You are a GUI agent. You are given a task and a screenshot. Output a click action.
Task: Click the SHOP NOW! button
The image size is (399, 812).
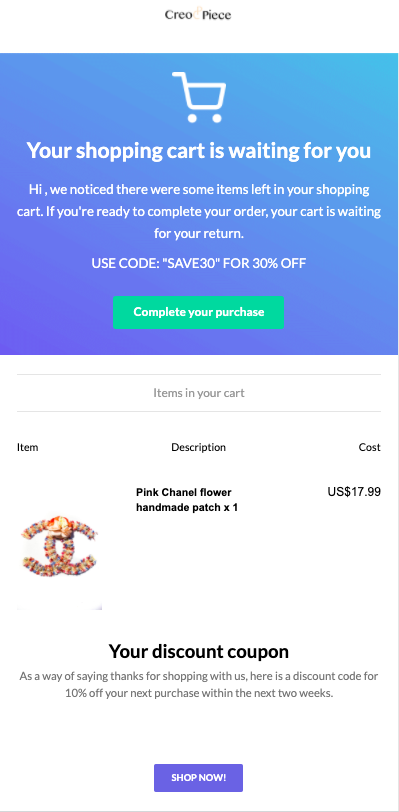pyautogui.click(x=198, y=778)
